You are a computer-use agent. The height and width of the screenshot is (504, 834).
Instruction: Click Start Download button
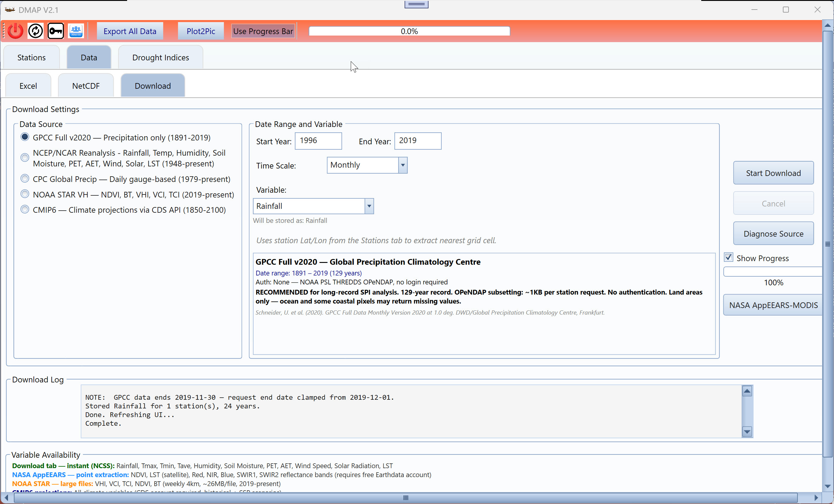coord(773,173)
